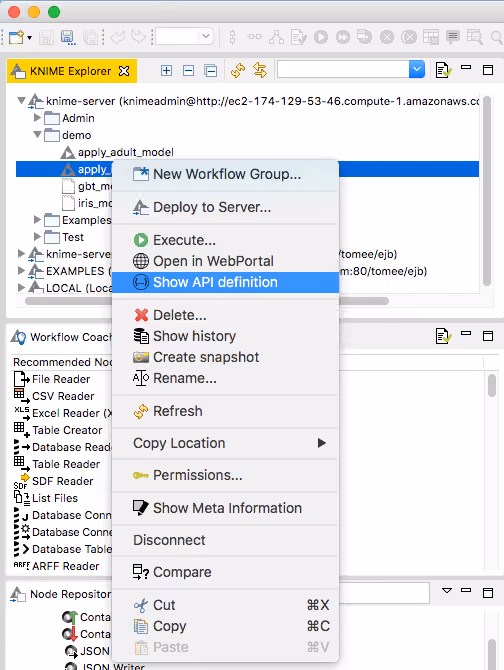Click the Expand All plus icon
Viewport: 504px width, 670px height.
tap(166, 71)
